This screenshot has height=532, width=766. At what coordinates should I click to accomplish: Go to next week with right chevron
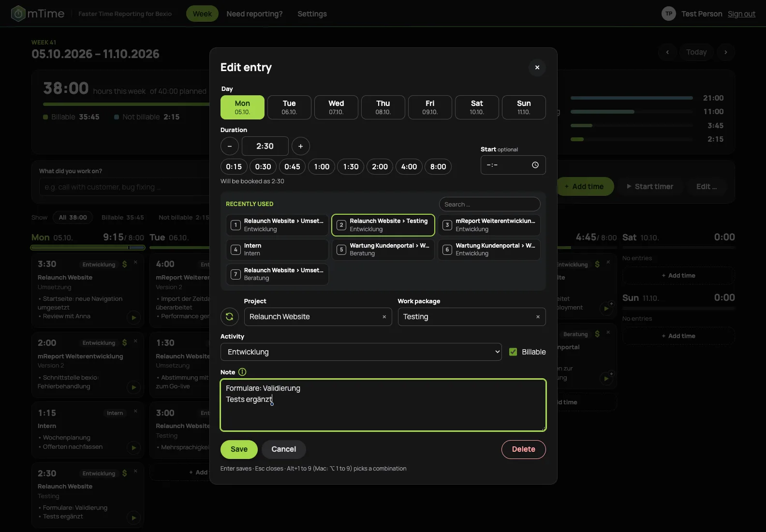click(725, 52)
